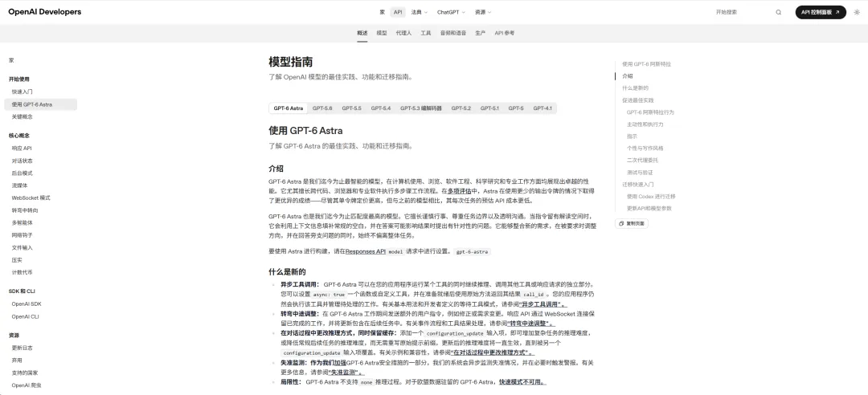This screenshot has height=395, width=868.
Task: Select the GPT-5.2 model tab
Action: [x=461, y=108]
